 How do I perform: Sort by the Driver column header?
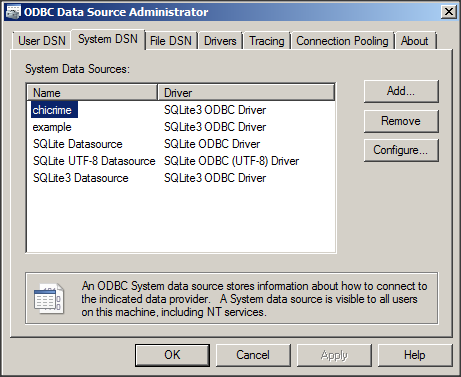pos(246,92)
